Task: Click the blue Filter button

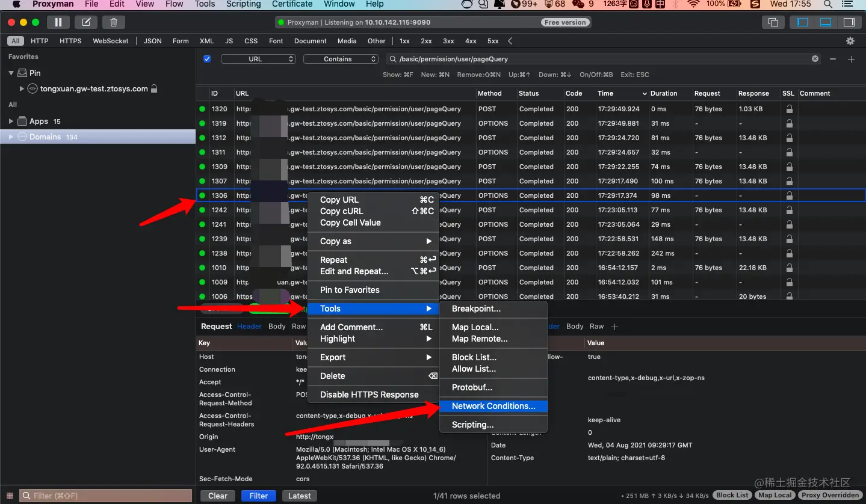Action: [259, 496]
